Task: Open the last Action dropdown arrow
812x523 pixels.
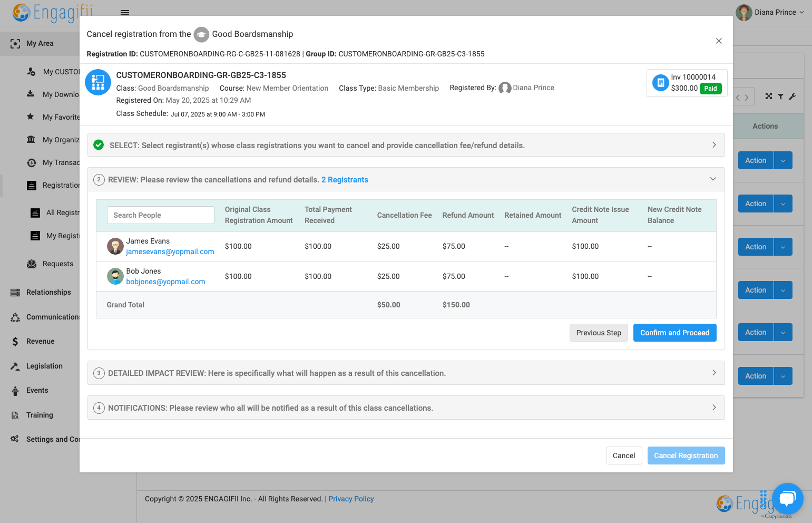Action: (x=783, y=376)
